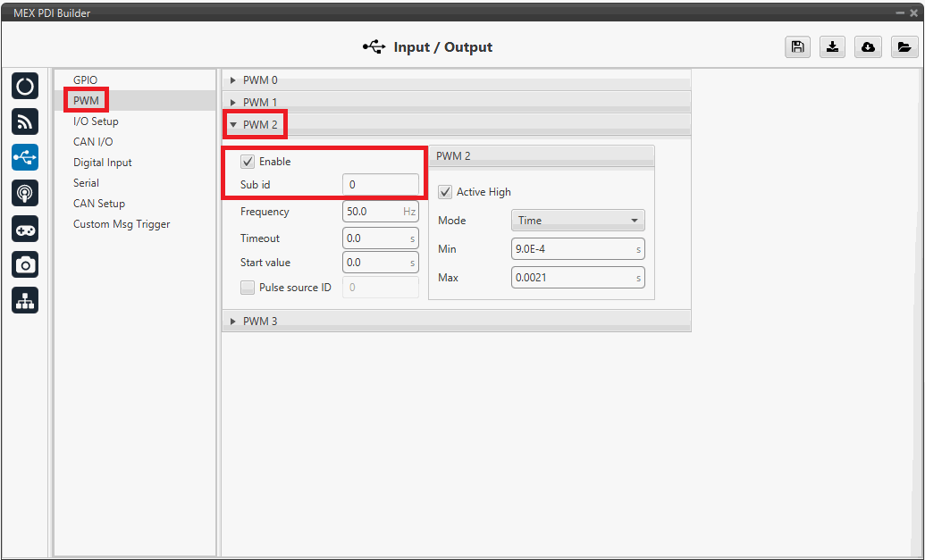Expand the PWM 0 section
Image resolution: width=925 pixels, height=560 pixels.
pos(260,80)
